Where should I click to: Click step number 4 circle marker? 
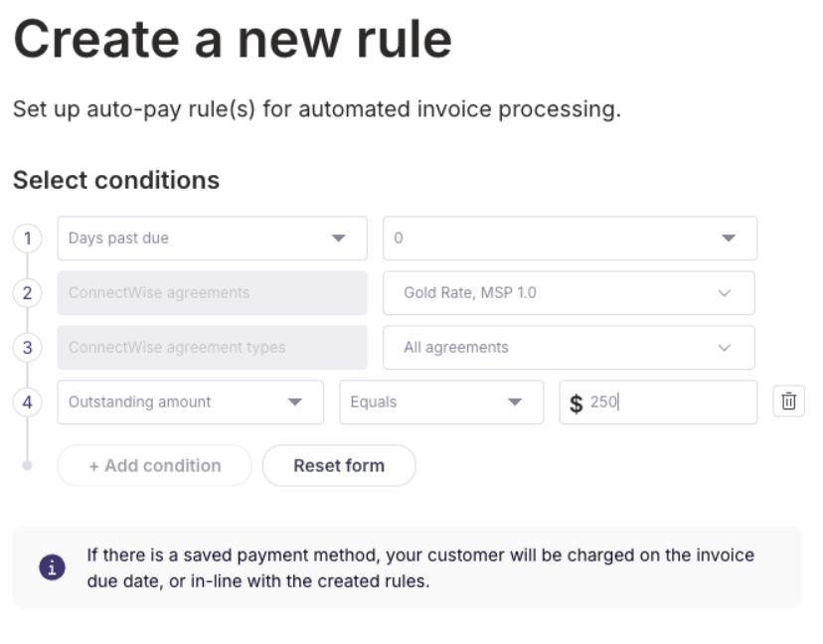28,402
